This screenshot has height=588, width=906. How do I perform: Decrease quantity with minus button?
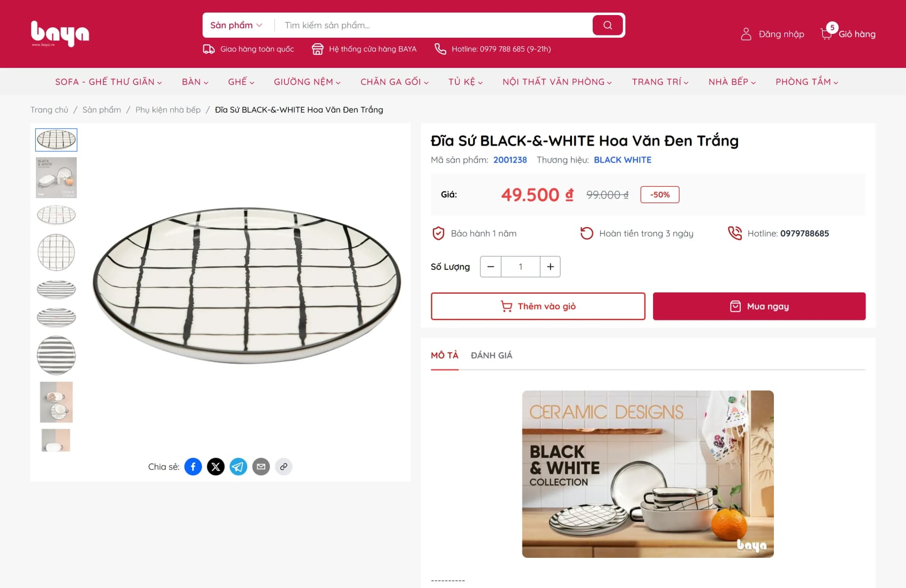point(491,267)
